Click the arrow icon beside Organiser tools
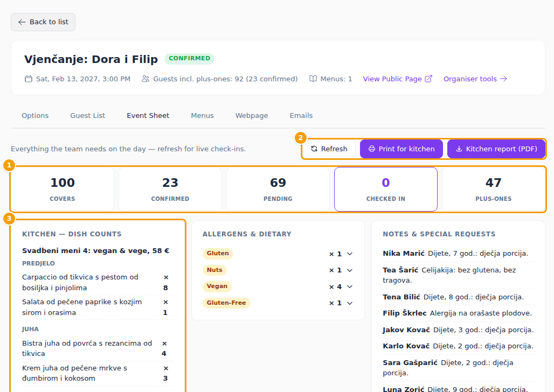Viewport: 554px width, 392px height. coord(503,79)
